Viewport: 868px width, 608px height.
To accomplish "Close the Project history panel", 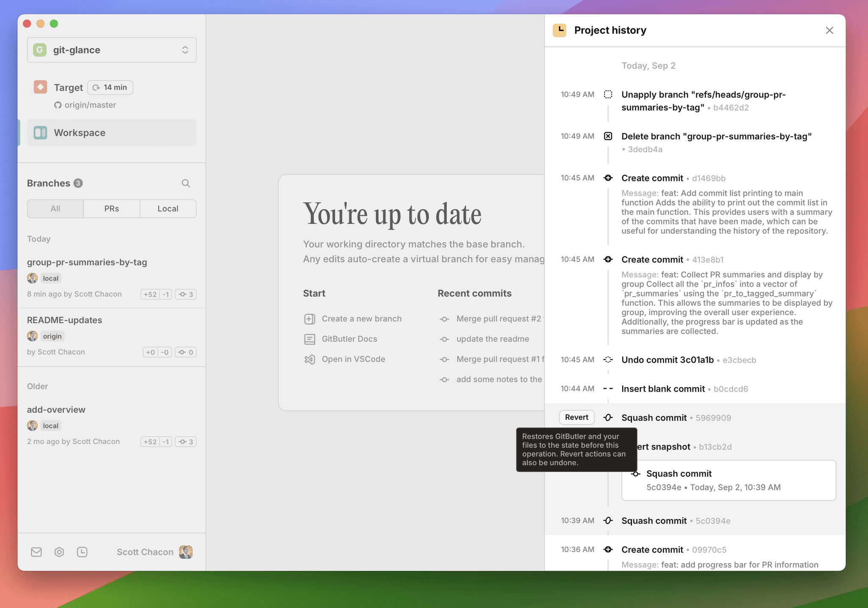I will pos(829,30).
